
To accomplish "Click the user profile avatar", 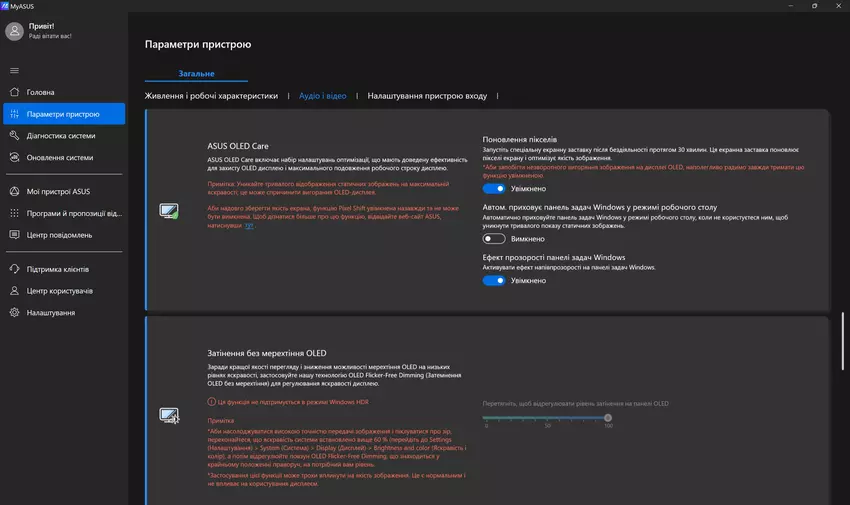I will pyautogui.click(x=14, y=31).
